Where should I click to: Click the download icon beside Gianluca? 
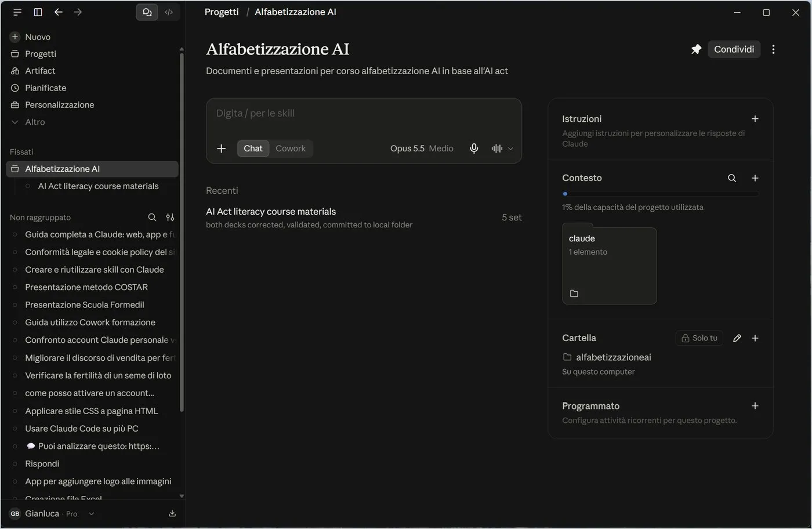[x=172, y=513]
